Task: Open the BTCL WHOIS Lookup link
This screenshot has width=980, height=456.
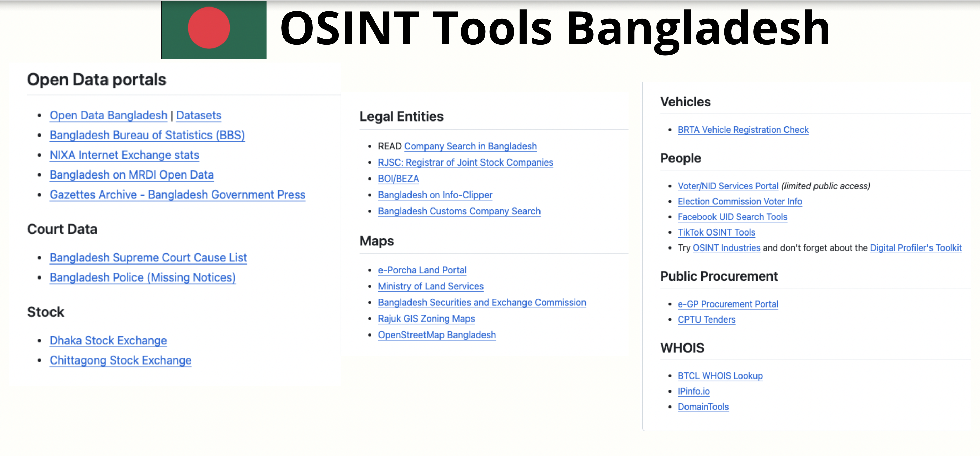Action: coord(720,376)
